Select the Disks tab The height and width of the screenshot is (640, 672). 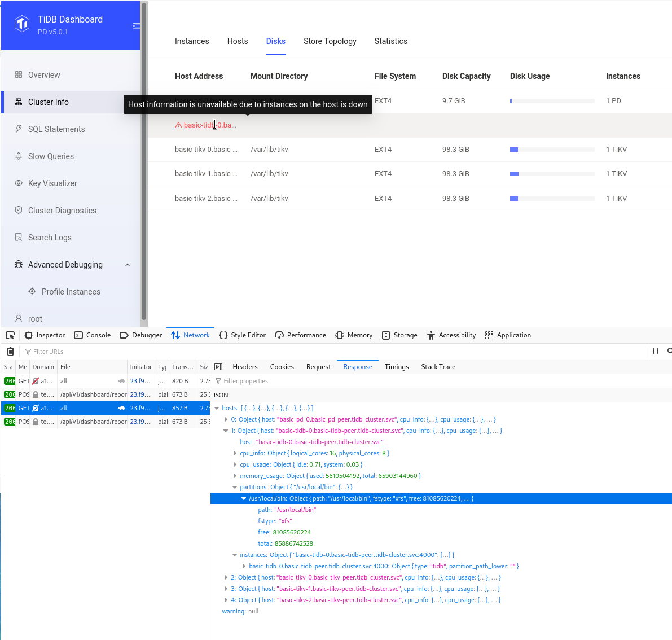point(275,41)
